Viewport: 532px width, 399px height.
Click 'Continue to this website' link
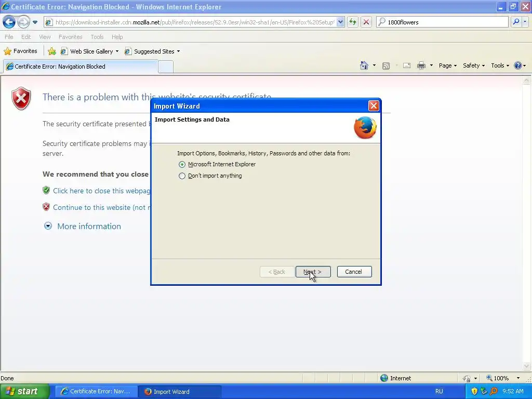click(x=101, y=207)
